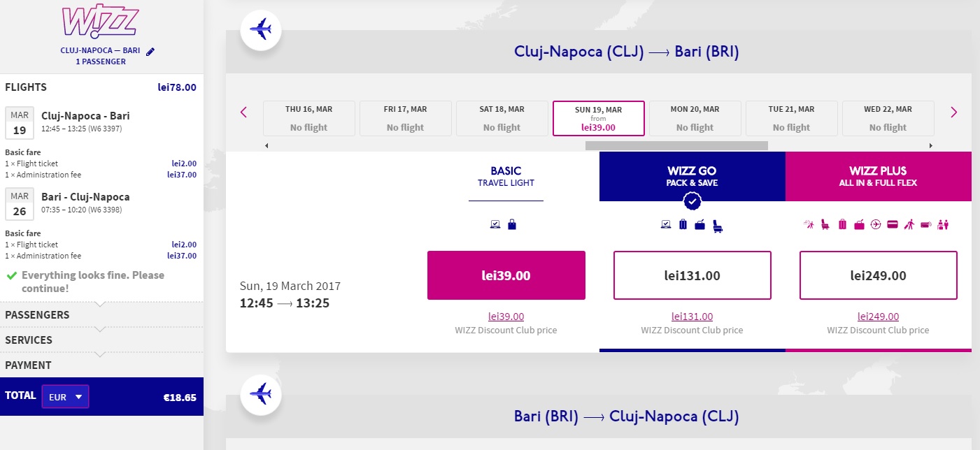Open the EUR currency dropdown

tap(65, 397)
